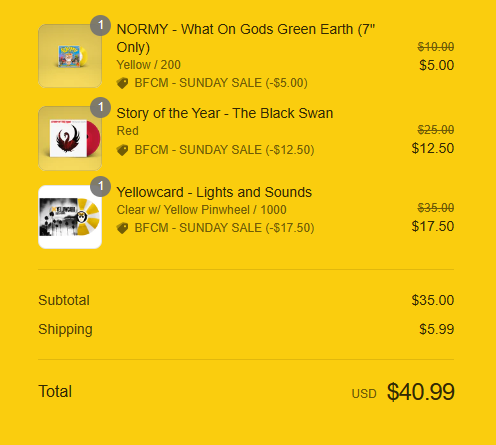
Task: Click the Red variant label
Action: coord(127,131)
